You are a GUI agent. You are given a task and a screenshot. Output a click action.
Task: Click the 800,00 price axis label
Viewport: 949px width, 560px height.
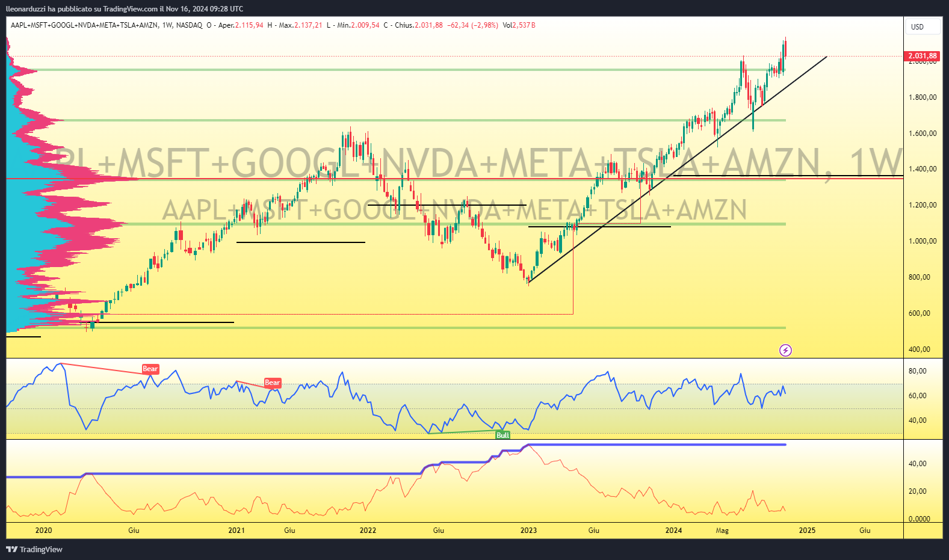920,277
